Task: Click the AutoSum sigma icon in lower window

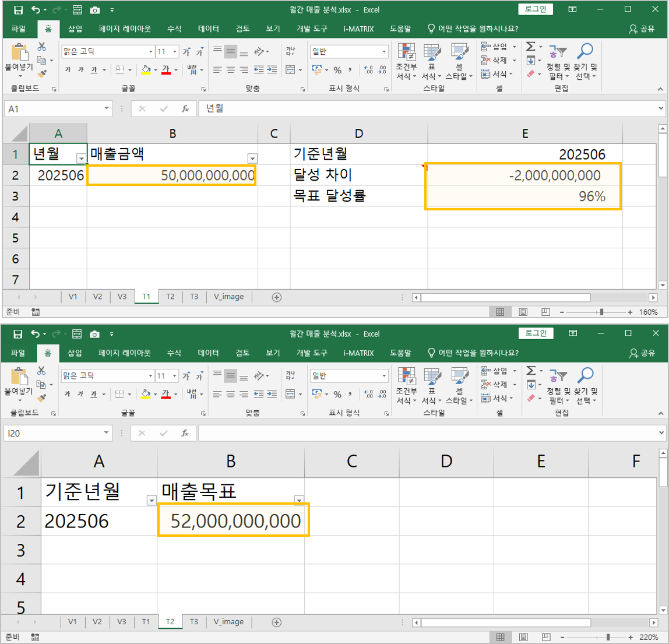Action: pos(530,371)
